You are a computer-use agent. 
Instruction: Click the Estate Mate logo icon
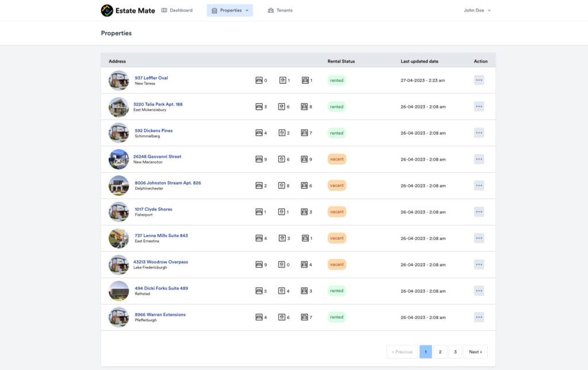[107, 10]
